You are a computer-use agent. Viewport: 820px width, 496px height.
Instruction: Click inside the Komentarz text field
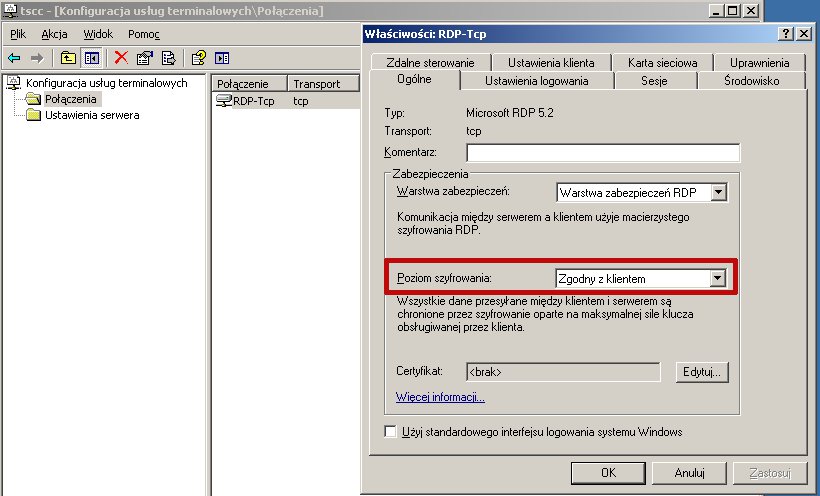pyautogui.click(x=603, y=153)
